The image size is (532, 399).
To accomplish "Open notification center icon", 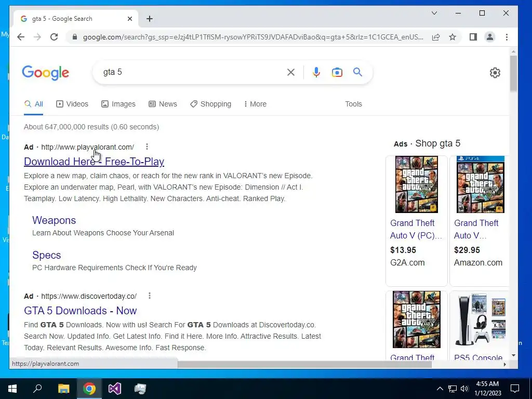I will click(x=515, y=389).
